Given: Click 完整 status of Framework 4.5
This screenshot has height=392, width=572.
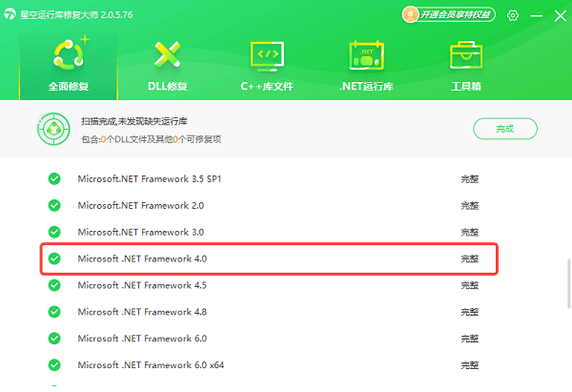Looking at the screenshot, I should pos(469,285).
